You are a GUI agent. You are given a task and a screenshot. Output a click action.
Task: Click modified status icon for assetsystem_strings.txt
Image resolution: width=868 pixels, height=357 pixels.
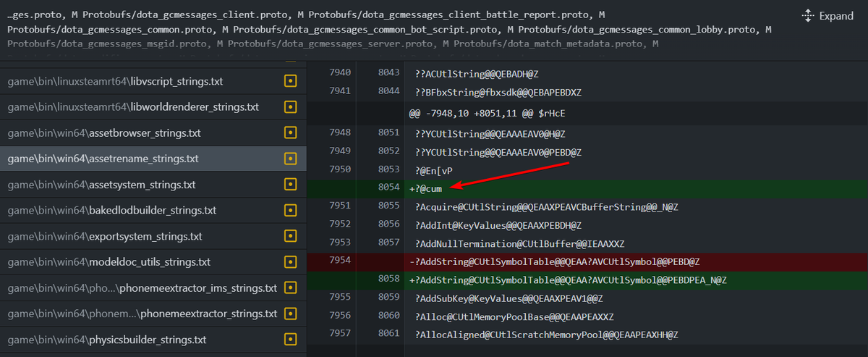[291, 185]
